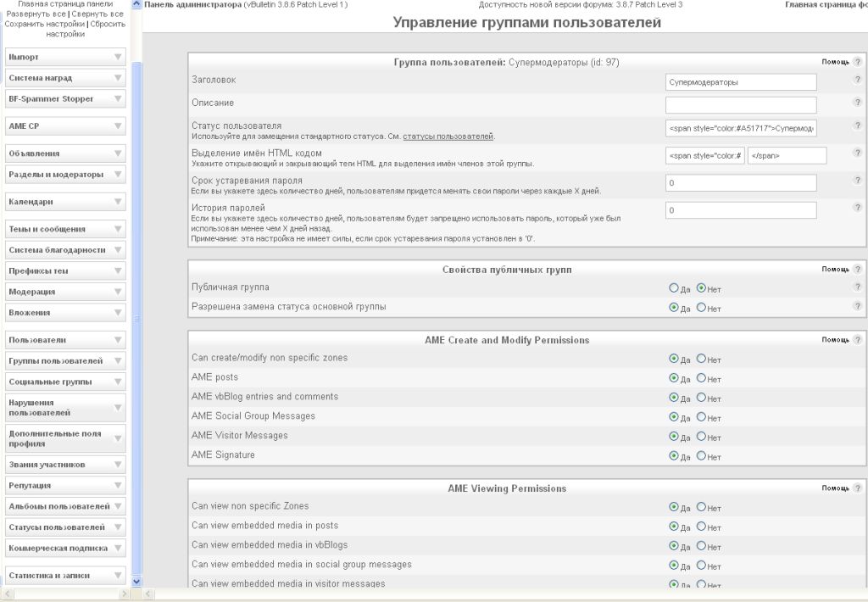Open help icon for Заголовок field
This screenshot has width=868, height=602.
coord(857,80)
